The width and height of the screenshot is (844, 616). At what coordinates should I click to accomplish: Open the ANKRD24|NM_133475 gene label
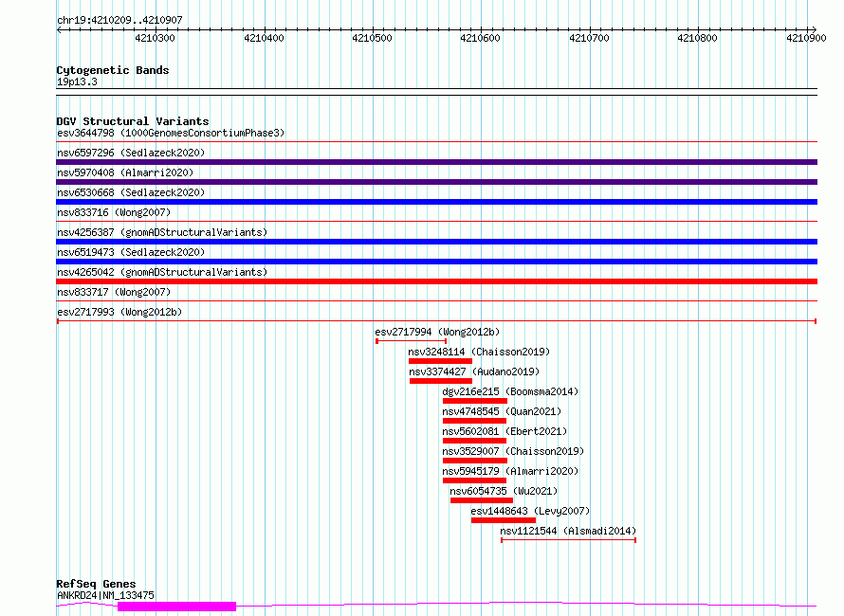coord(105,595)
